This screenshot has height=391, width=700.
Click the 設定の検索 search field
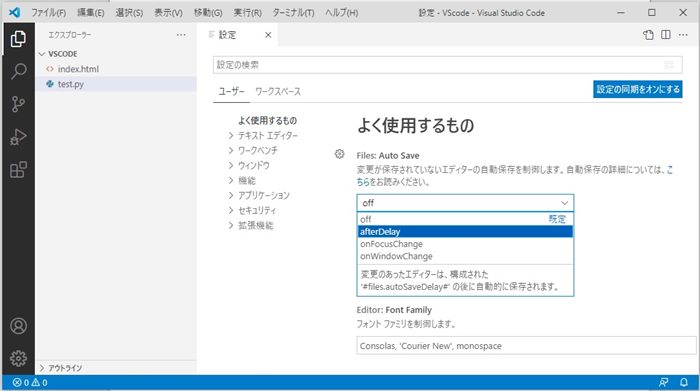click(447, 65)
